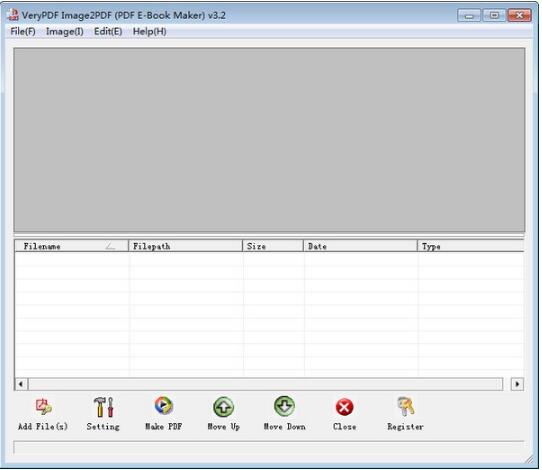
Task: Click the Add File(s) icon
Action: [x=44, y=407]
